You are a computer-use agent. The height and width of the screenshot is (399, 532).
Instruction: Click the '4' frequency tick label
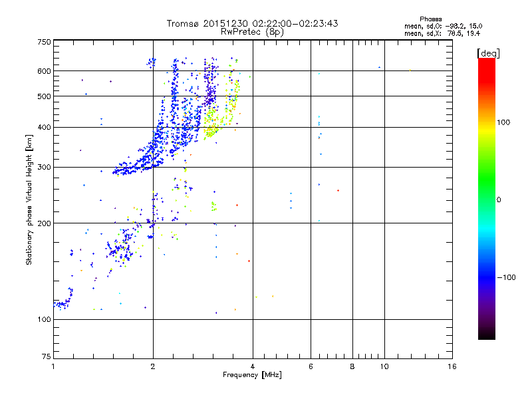pyautogui.click(x=253, y=366)
